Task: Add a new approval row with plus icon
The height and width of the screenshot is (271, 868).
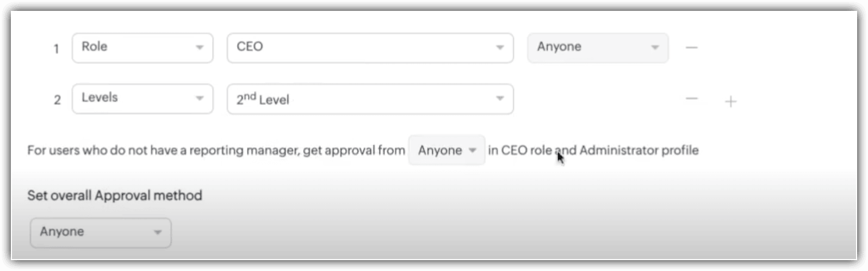Action: 731,101
